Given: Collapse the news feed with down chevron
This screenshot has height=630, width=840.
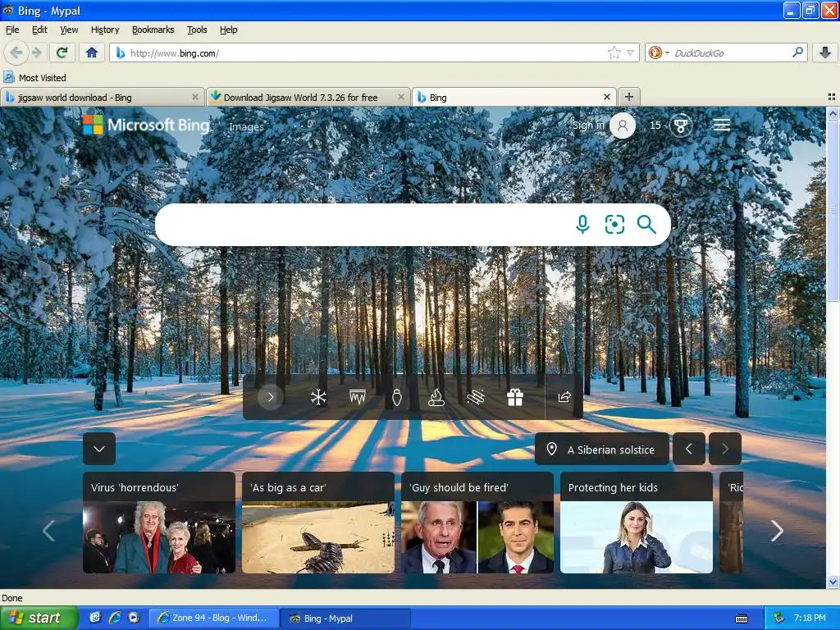Looking at the screenshot, I should (x=99, y=449).
